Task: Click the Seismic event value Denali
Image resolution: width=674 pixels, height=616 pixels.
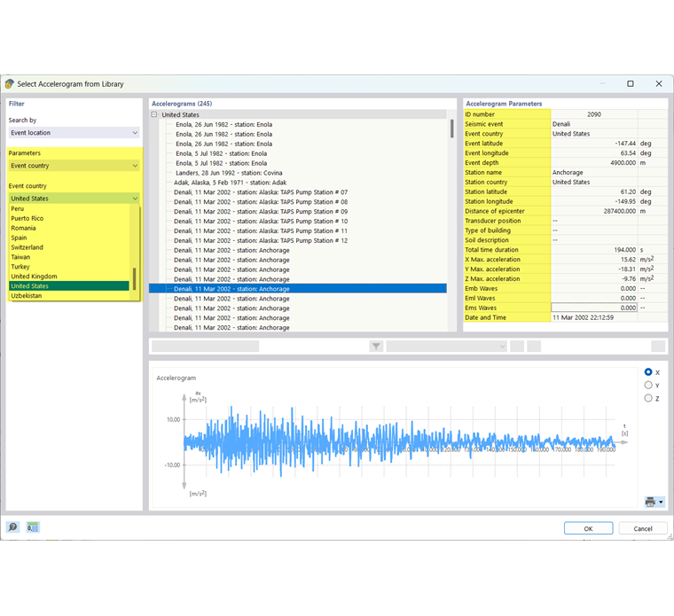Action: [x=561, y=124]
